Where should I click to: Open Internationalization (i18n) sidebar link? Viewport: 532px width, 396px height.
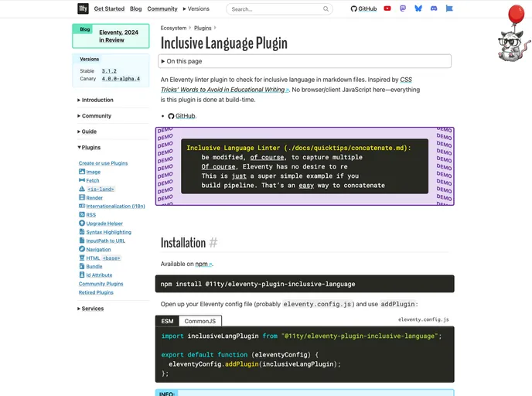pyautogui.click(x=115, y=206)
